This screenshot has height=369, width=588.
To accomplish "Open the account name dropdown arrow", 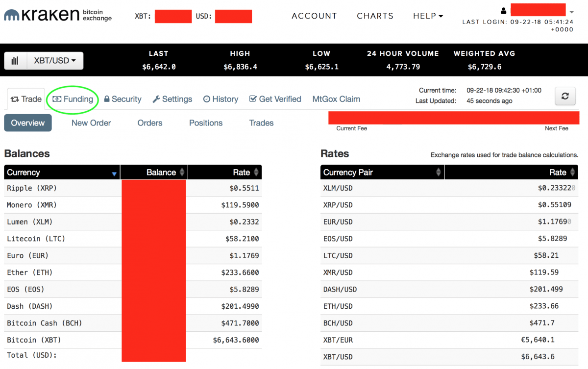I will [571, 11].
